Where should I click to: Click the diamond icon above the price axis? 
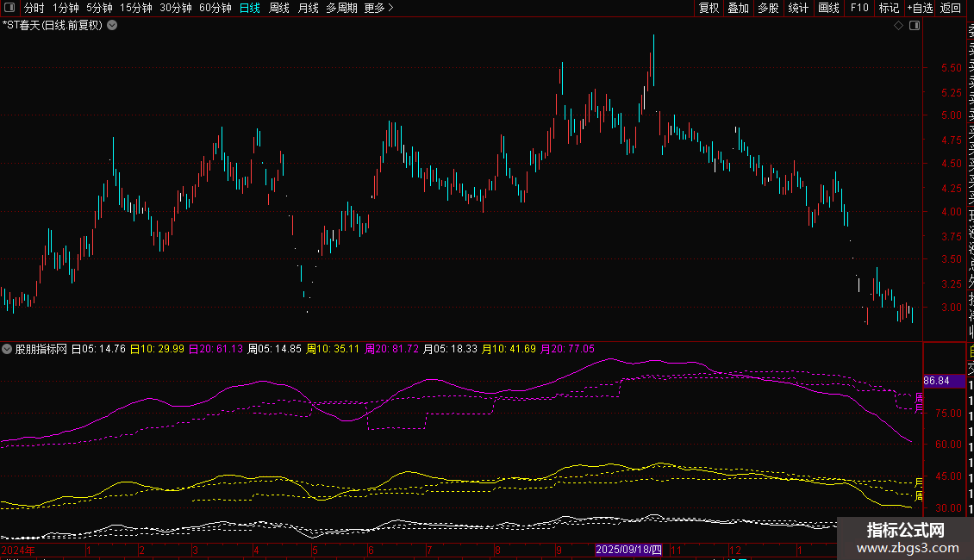coord(898,26)
